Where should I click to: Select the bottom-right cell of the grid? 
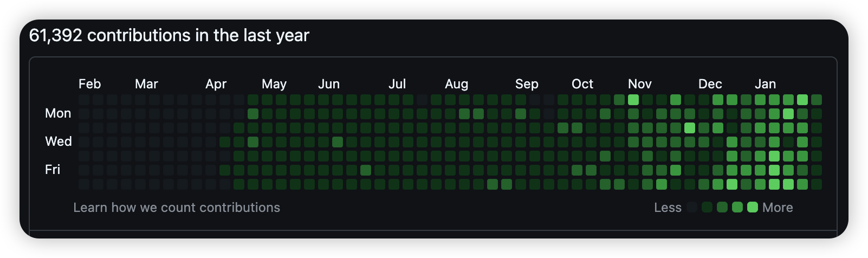pyautogui.click(x=817, y=184)
